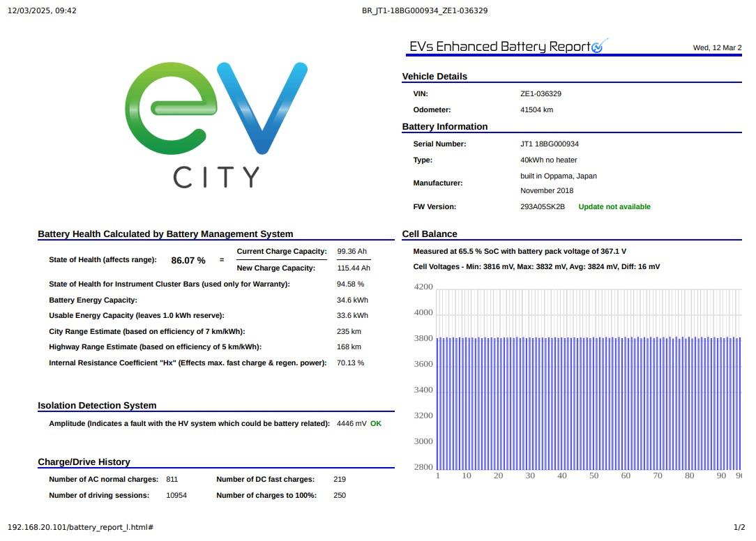Click green OK status next to amplitude
Image resolution: width=756 pixels, height=541 pixels.
point(376,423)
